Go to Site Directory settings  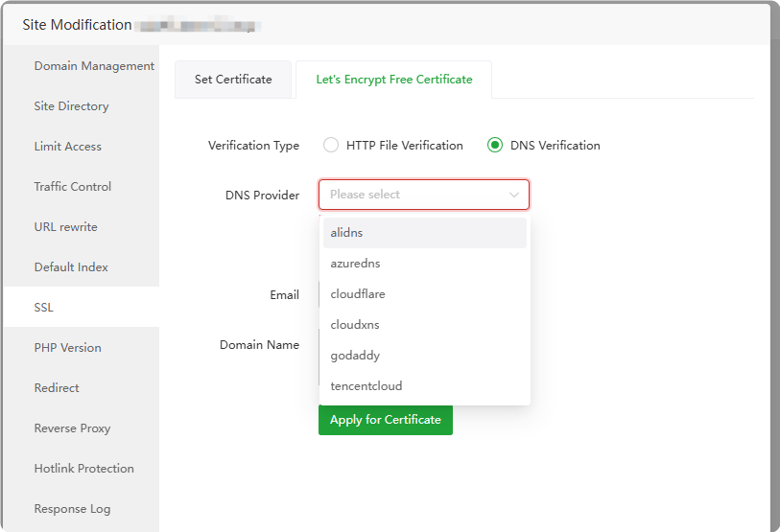pos(72,106)
